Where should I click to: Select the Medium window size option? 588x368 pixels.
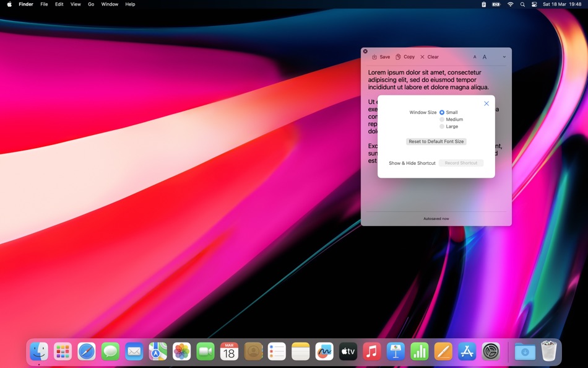tap(451, 120)
